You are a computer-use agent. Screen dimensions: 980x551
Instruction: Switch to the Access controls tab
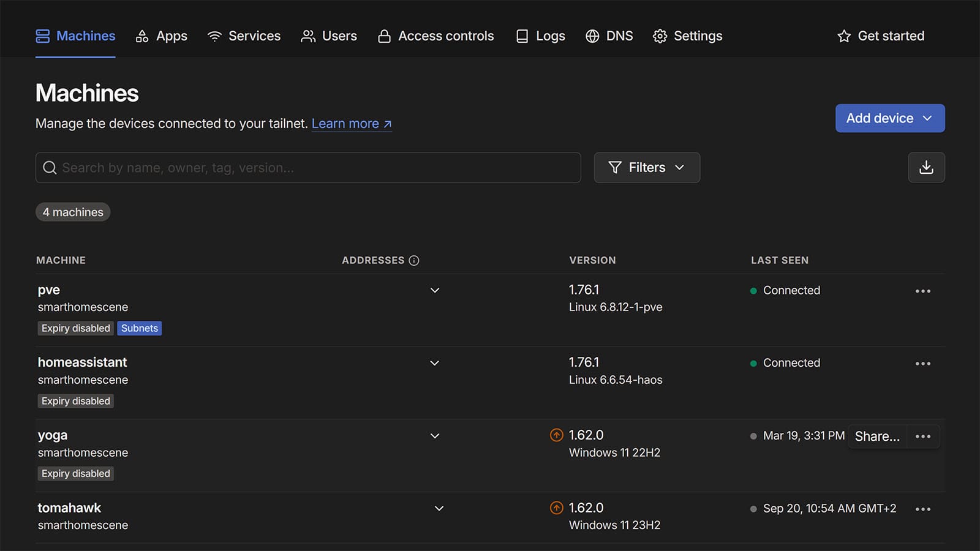coord(435,36)
